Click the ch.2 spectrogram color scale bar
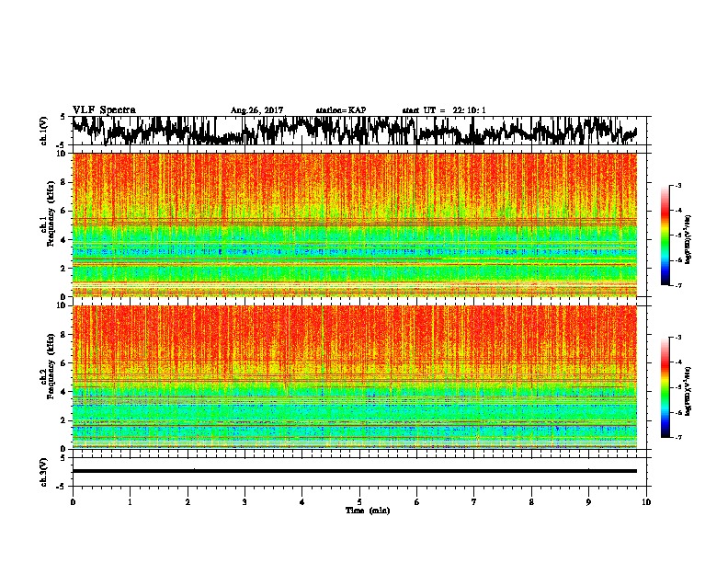 [x=665, y=387]
